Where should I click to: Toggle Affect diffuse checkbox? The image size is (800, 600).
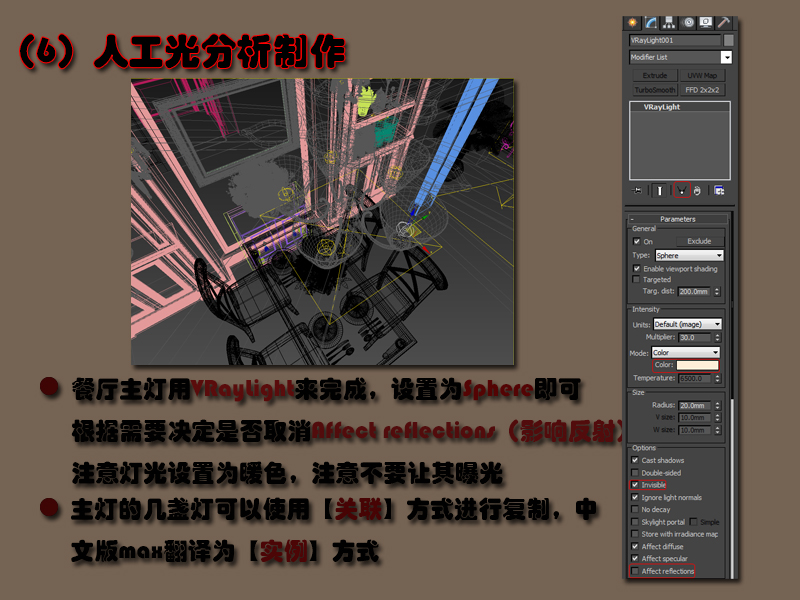635,546
